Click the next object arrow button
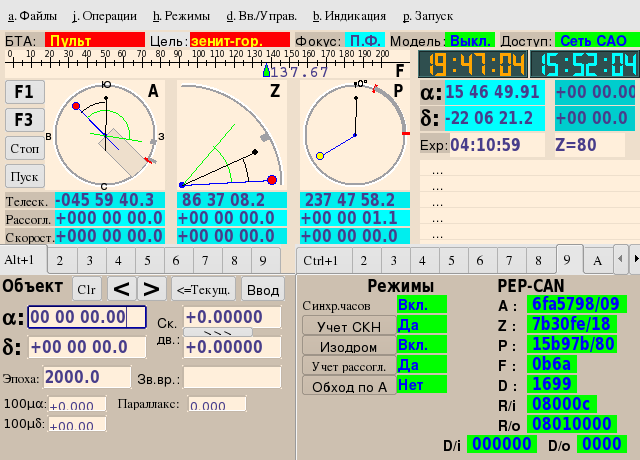The image size is (640, 460). coord(151,289)
